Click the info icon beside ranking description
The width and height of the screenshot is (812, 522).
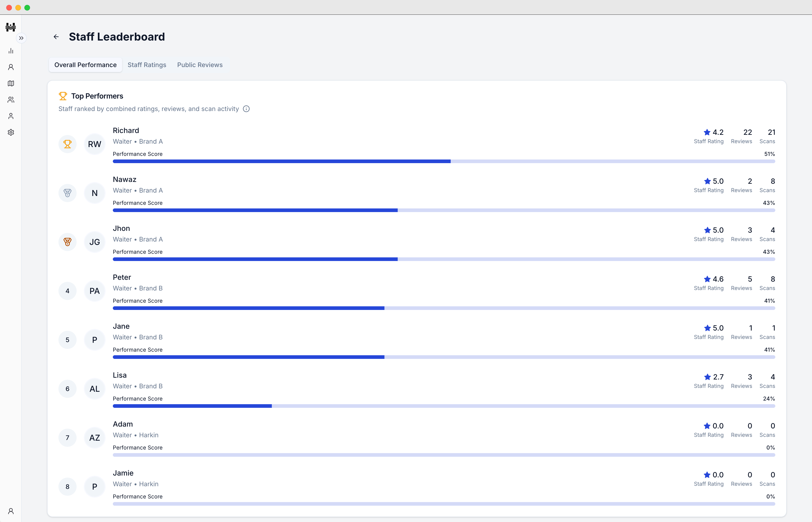point(246,109)
